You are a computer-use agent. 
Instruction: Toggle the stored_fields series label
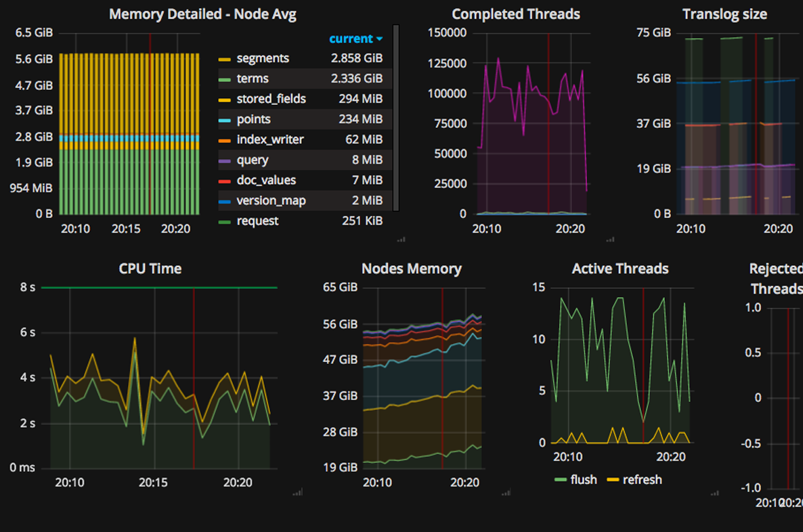point(271,99)
